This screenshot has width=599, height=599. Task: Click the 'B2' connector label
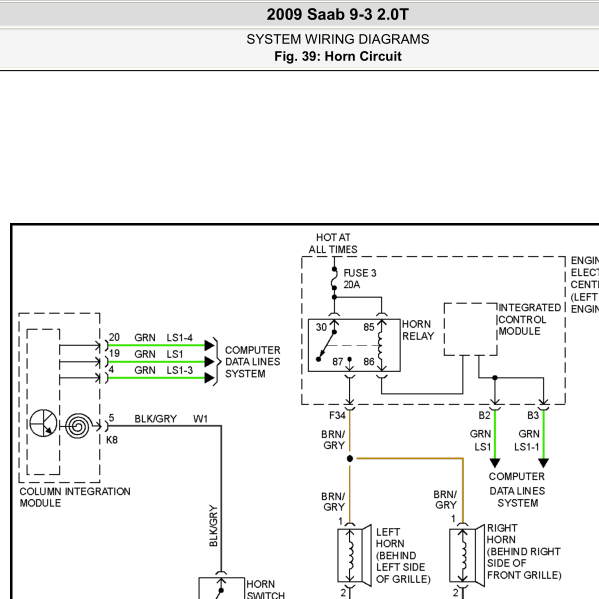484,415
